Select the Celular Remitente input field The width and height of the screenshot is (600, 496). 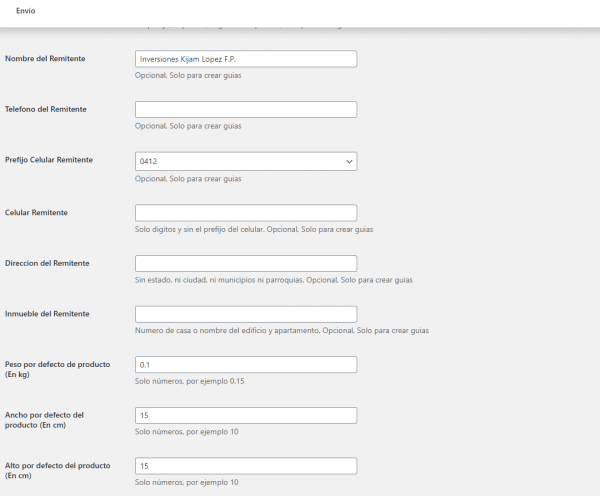tap(246, 213)
